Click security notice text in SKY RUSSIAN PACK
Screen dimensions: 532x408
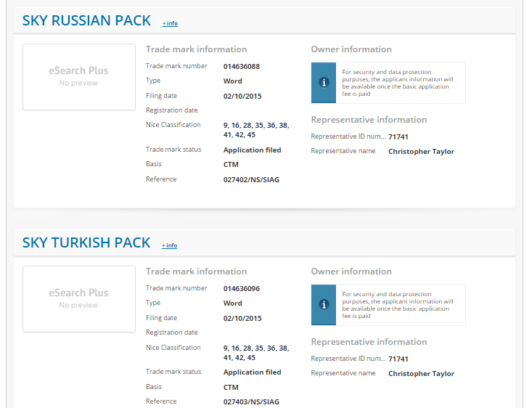(398, 83)
